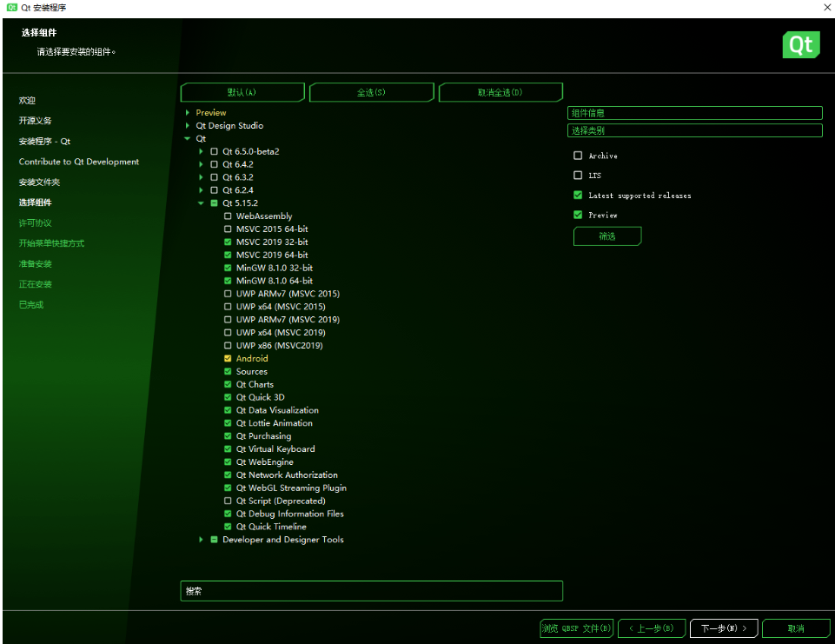Toggle Developer and Designer Tools checkbox
Viewport: 835px width, 644px height.
[x=214, y=540]
